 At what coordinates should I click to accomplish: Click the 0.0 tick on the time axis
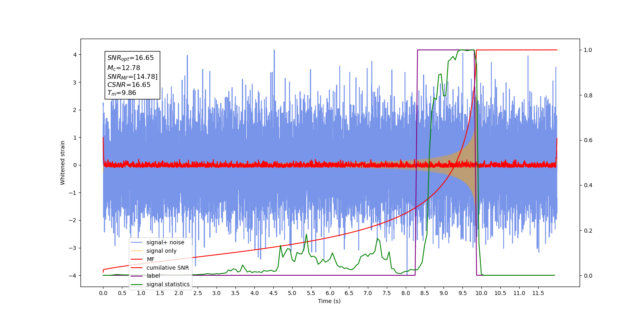[x=103, y=293]
